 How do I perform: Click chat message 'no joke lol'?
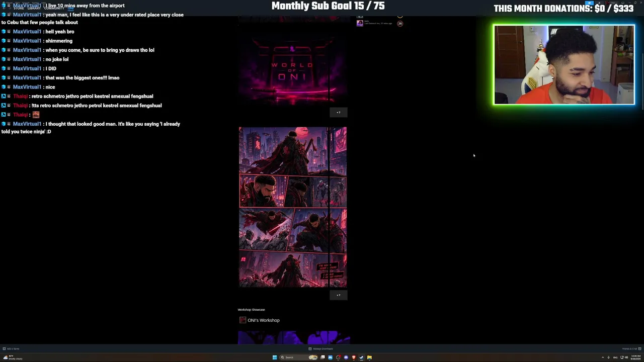(57, 59)
